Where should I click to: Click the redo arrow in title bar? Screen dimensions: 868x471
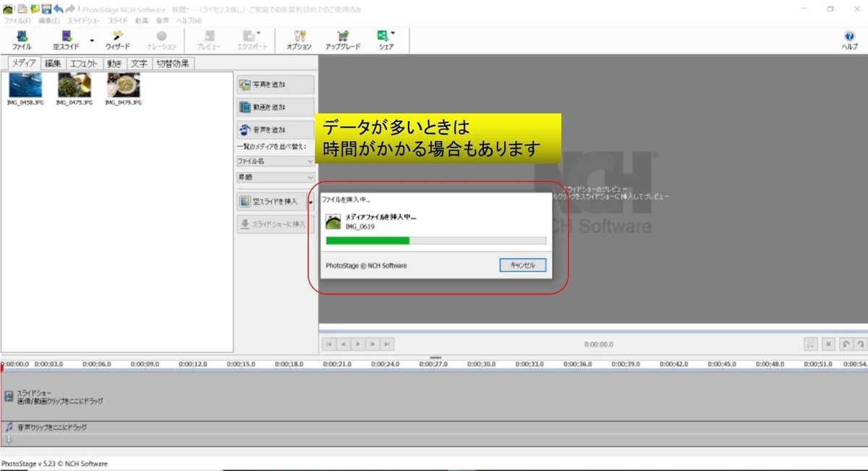[x=69, y=9]
